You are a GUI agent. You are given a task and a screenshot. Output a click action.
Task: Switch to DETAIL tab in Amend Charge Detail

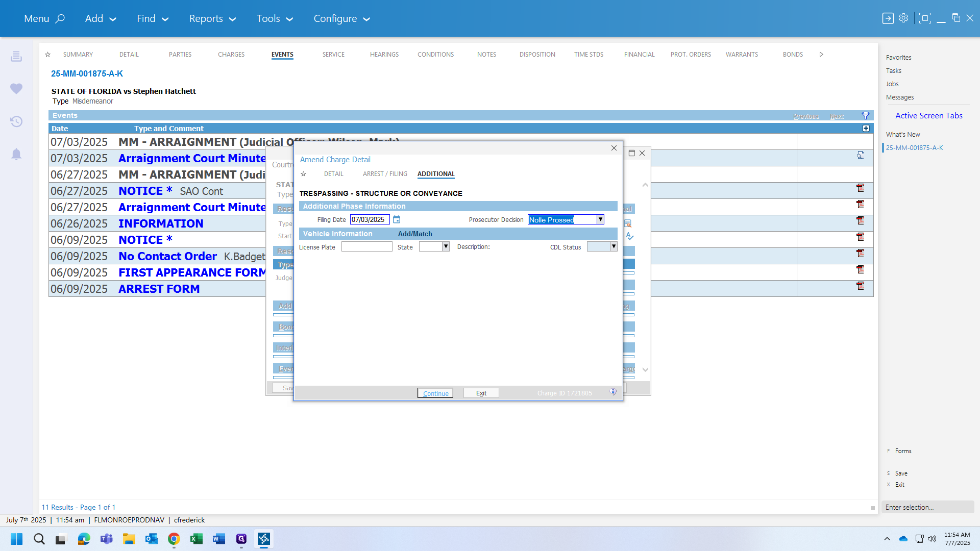pos(334,174)
